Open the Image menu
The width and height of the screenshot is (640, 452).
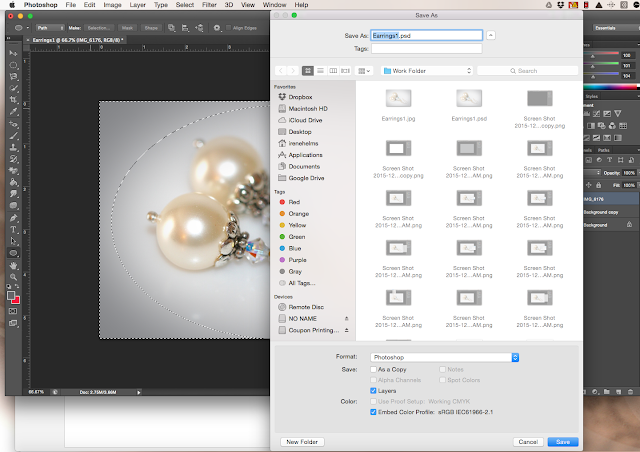[112, 5]
